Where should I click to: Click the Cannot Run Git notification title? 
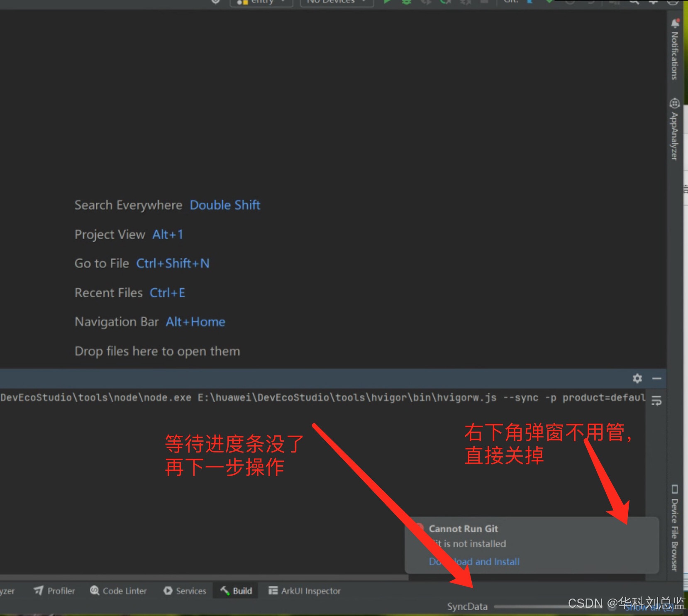click(463, 529)
